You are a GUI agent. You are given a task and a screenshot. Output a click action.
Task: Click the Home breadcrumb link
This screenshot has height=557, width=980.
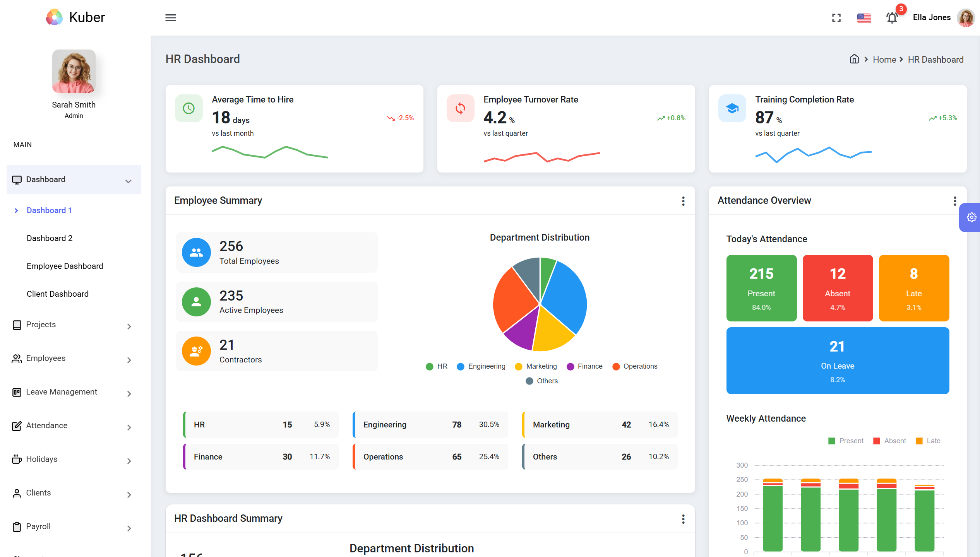(x=884, y=60)
